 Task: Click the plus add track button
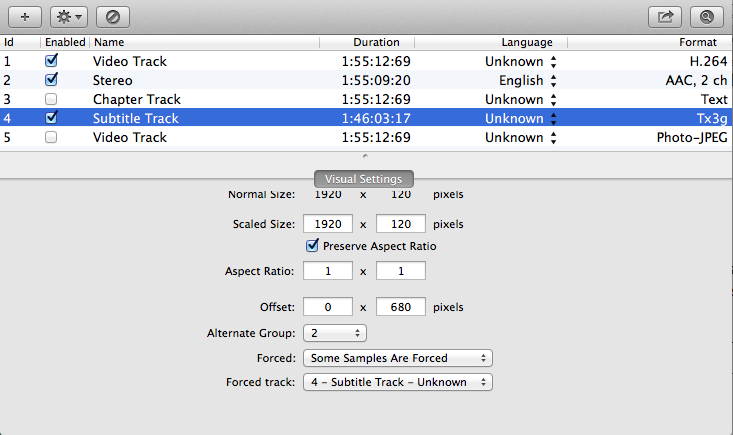(25, 17)
